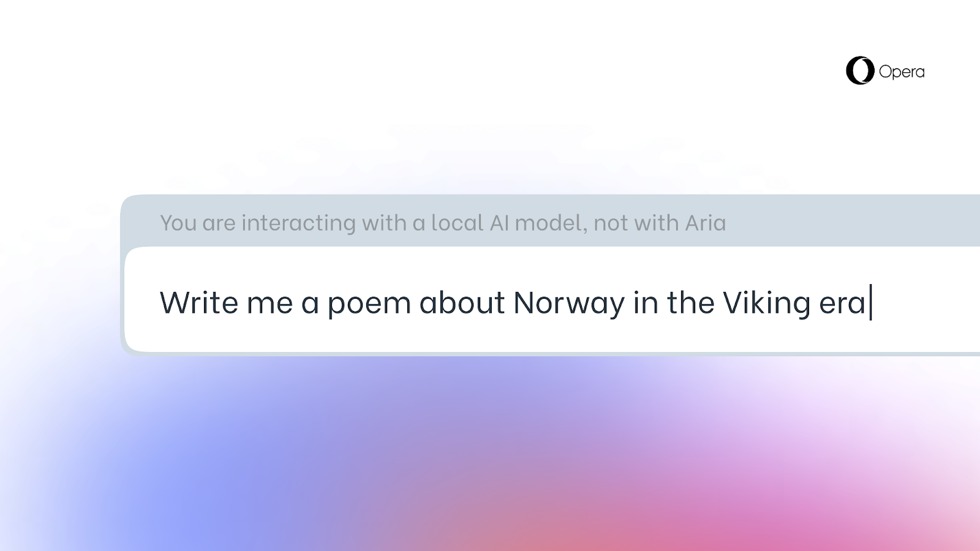Viewport: 980px width, 551px height.
Task: Click the word "me" in the prompt
Action: click(269, 302)
